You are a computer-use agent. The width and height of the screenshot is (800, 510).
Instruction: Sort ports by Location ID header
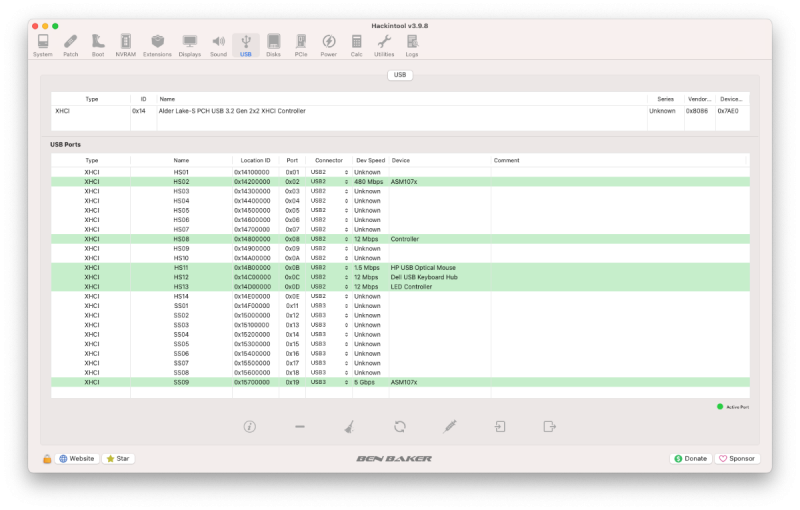pyautogui.click(x=256, y=160)
